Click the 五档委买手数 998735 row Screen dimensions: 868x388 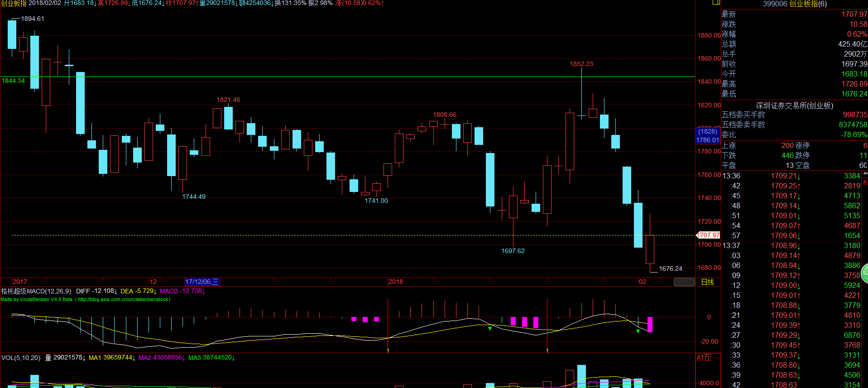(795, 115)
